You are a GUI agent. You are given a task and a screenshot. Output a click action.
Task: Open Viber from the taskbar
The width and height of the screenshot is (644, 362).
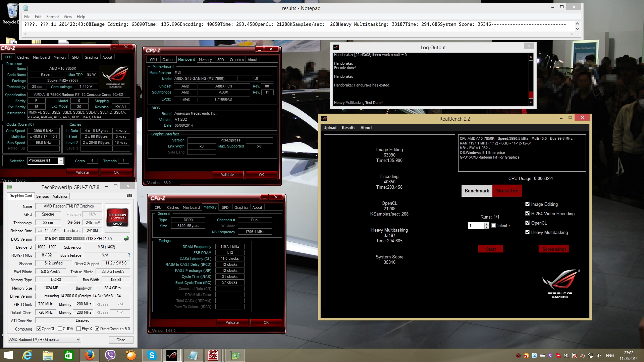[x=110, y=355]
